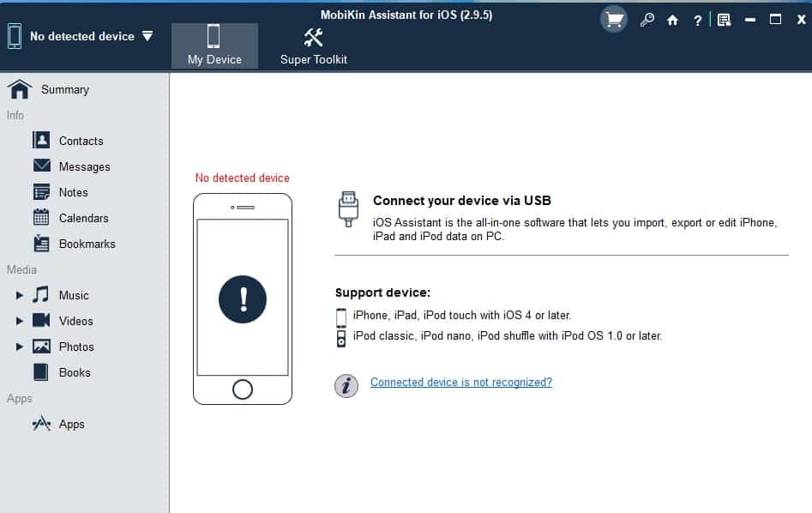
Task: Open Bookmarks in the Info section
Action: [87, 244]
